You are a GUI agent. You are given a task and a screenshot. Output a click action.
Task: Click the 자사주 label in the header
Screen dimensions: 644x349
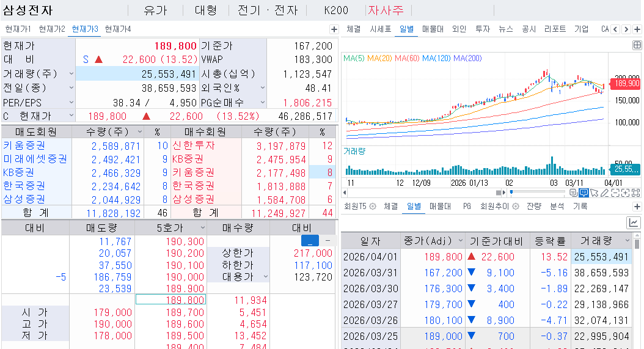[x=386, y=10]
